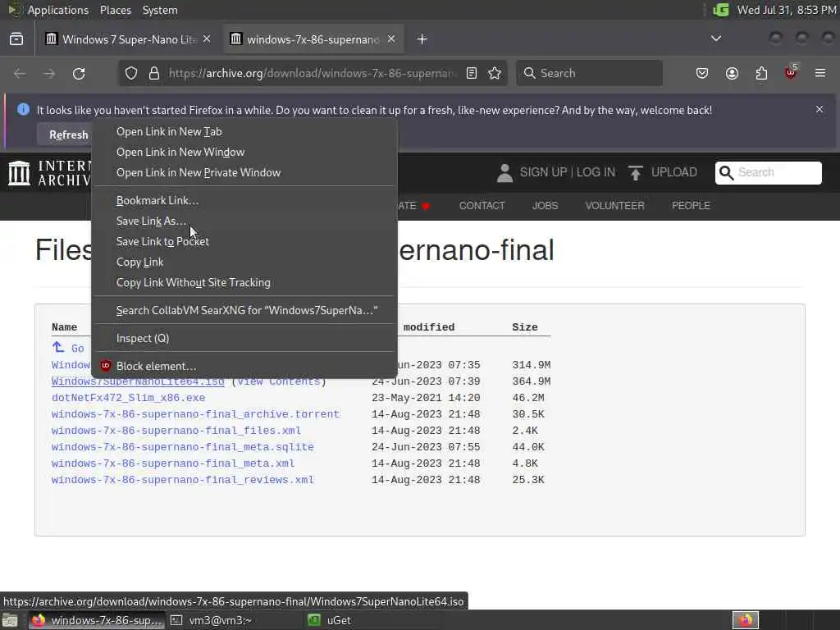Viewport: 840px width, 630px height.
Task: Click the UPLOAD link
Action: [674, 172]
